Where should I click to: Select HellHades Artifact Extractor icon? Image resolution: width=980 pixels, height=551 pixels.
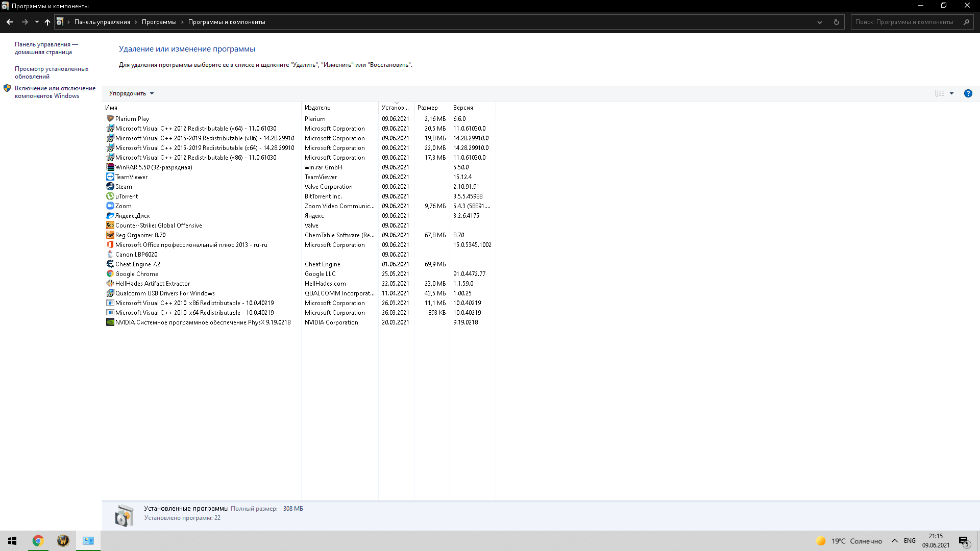110,283
